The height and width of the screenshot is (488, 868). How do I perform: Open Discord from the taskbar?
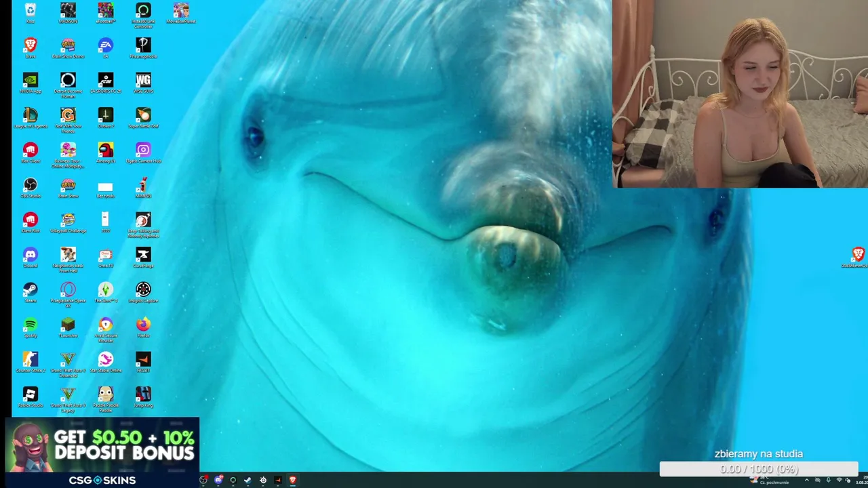click(x=218, y=480)
